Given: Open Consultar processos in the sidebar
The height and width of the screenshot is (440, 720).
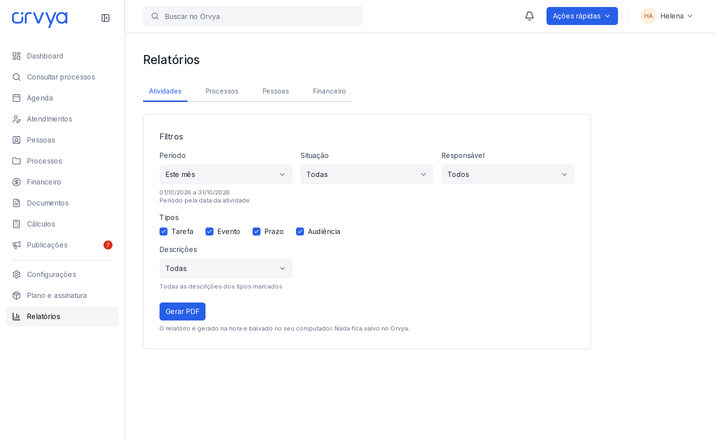Looking at the screenshot, I should [62, 77].
